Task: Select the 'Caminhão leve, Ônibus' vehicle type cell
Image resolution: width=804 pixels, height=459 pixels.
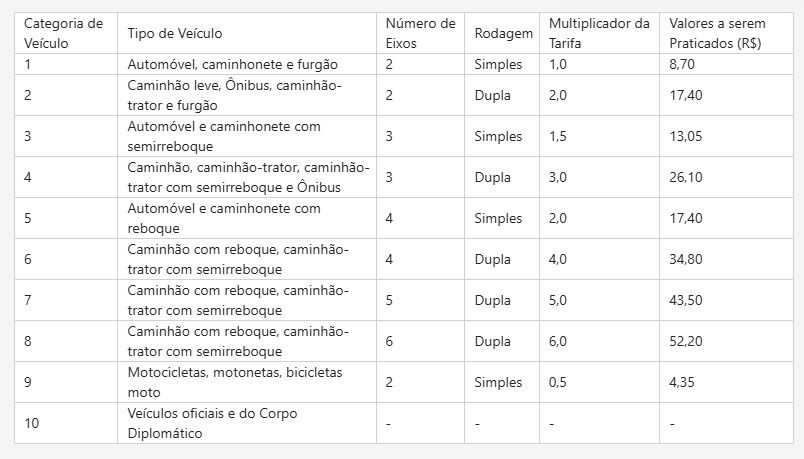Action: [234, 95]
